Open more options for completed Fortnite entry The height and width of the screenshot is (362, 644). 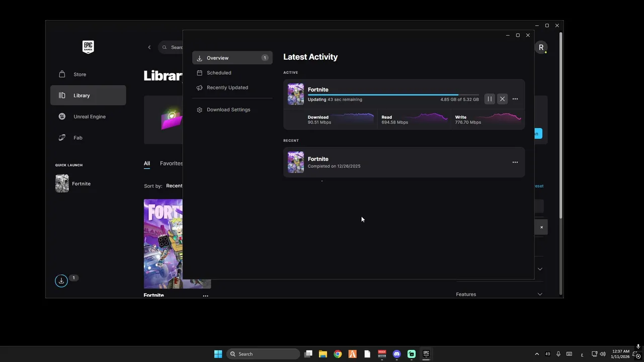(515, 162)
